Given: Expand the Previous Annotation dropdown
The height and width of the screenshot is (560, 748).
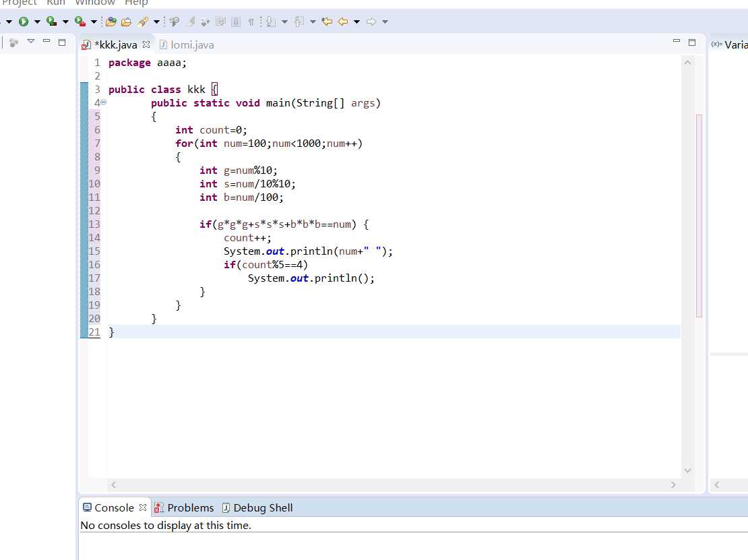Looking at the screenshot, I should (x=313, y=22).
